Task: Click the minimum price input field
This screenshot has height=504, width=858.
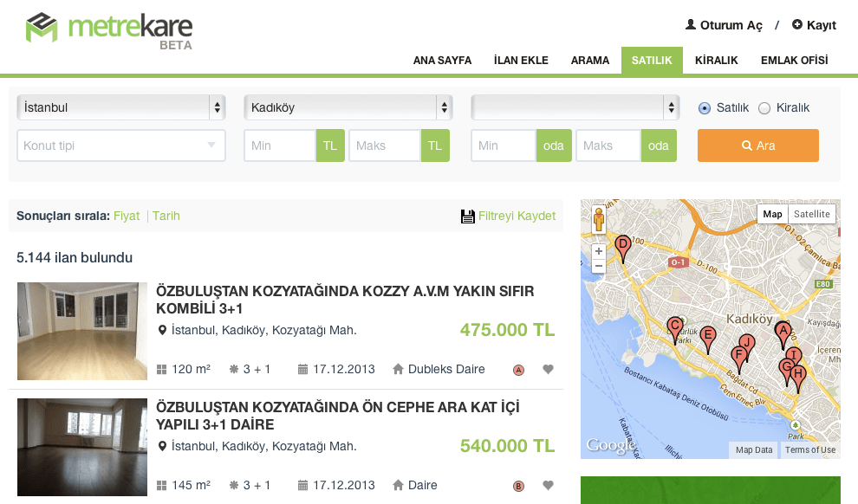Action: (x=280, y=145)
